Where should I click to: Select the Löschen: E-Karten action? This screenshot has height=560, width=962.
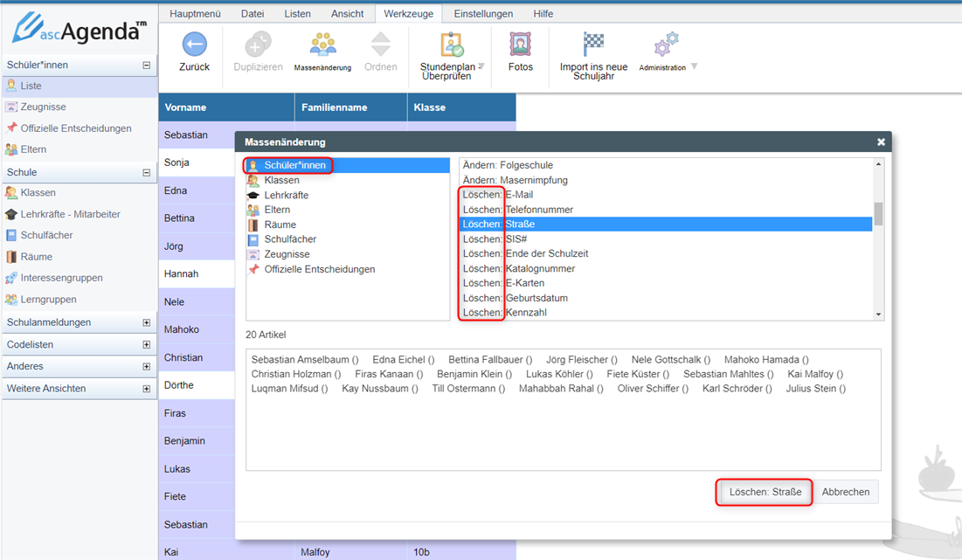[x=667, y=283]
